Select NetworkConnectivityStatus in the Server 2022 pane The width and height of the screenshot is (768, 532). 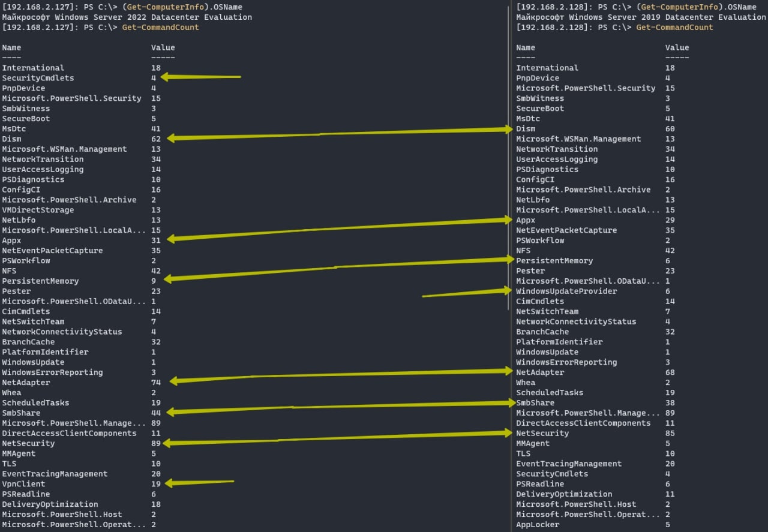[x=62, y=332]
